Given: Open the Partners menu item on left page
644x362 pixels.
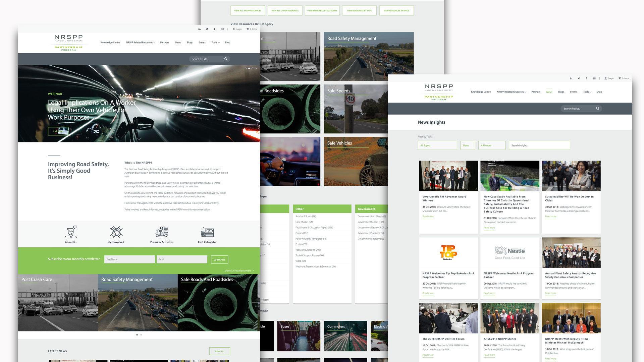Looking at the screenshot, I should (x=164, y=43).
